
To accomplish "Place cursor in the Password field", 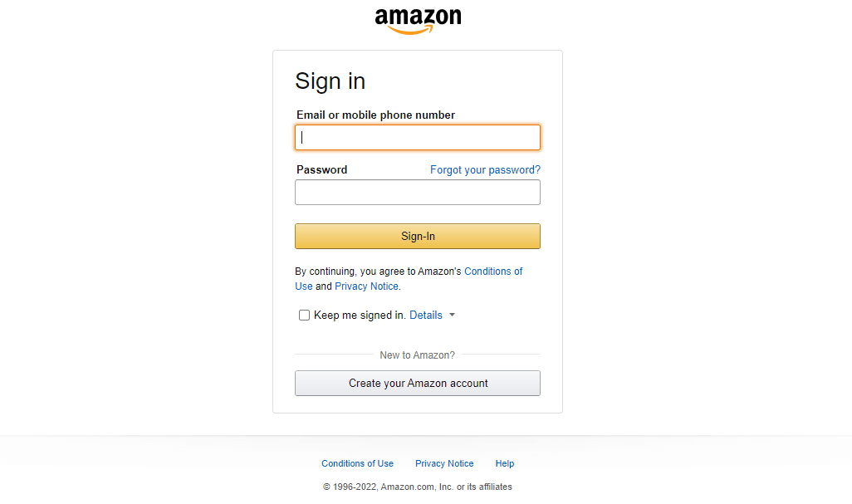I will tap(417, 192).
